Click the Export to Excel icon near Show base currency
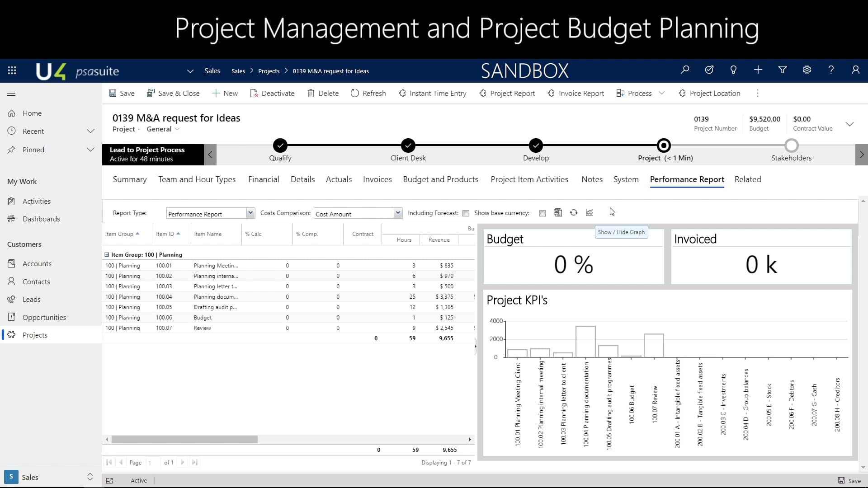 tap(558, 212)
